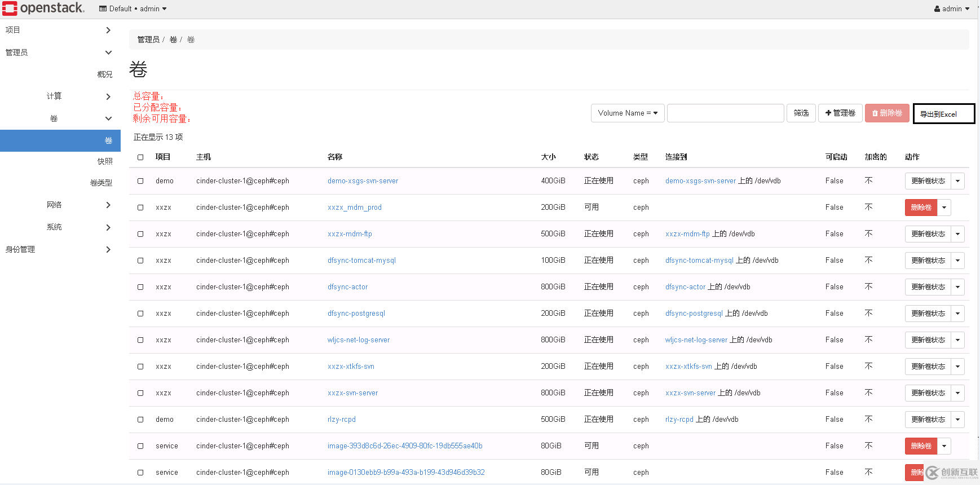This screenshot has width=980, height=485.
Task: Check the xxzx-xtkfs-svn row checkbox
Action: tap(140, 367)
